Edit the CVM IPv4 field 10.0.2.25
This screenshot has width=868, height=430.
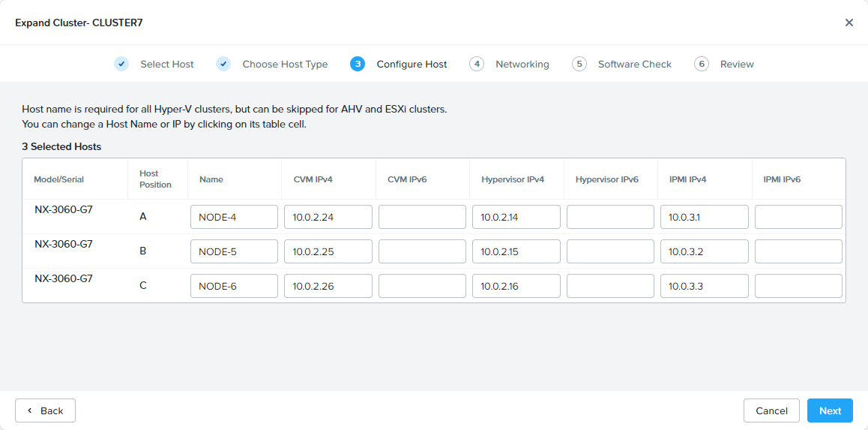[x=328, y=251]
